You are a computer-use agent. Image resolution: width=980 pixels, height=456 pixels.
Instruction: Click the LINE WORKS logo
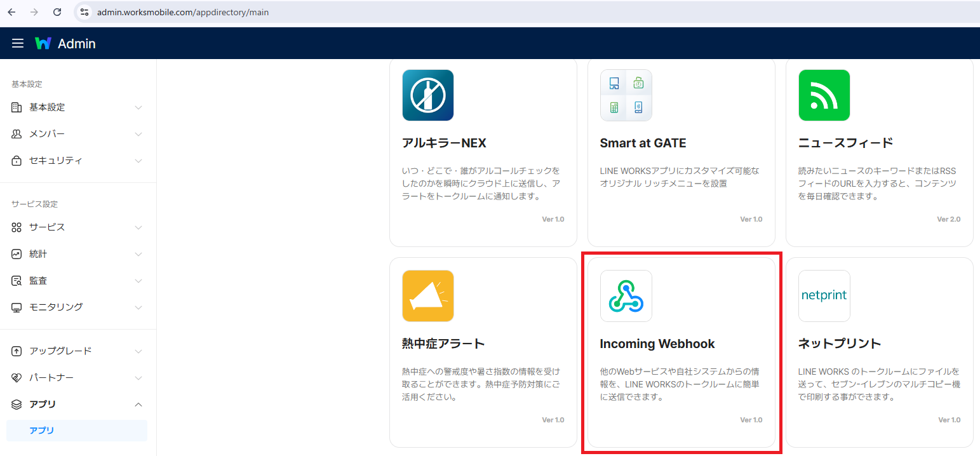point(43,43)
